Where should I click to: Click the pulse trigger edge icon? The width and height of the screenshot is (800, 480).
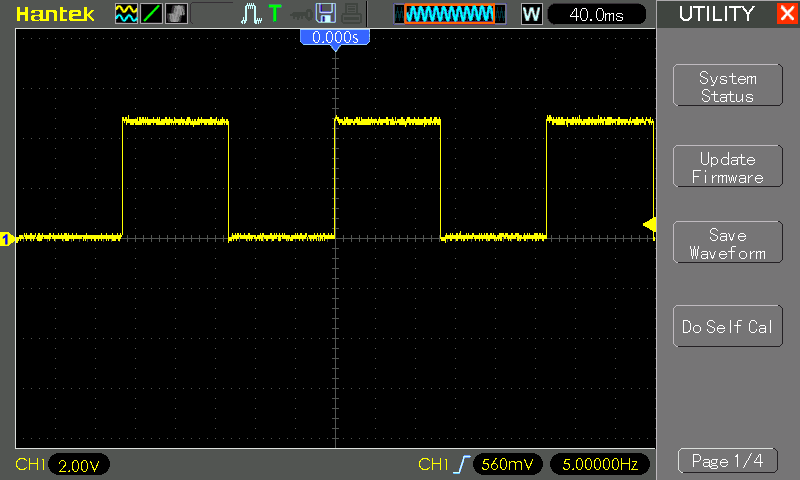click(x=251, y=14)
